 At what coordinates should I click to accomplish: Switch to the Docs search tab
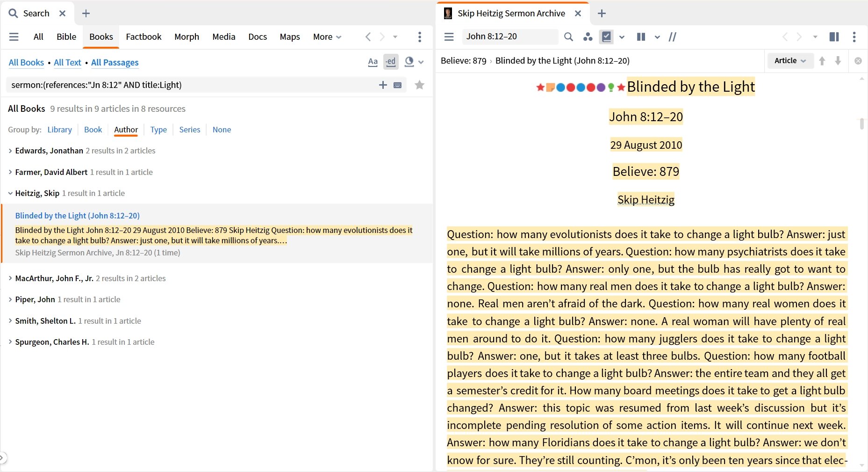coord(258,36)
